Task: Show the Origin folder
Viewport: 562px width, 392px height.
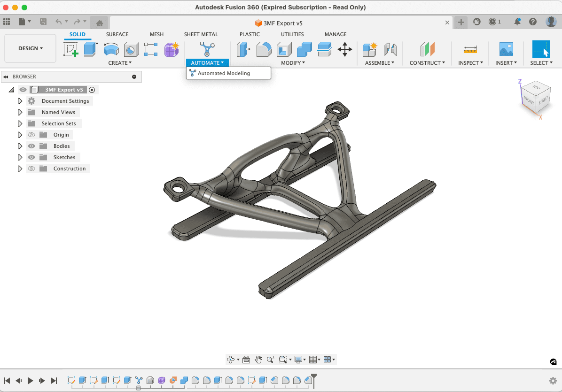Action: point(31,135)
